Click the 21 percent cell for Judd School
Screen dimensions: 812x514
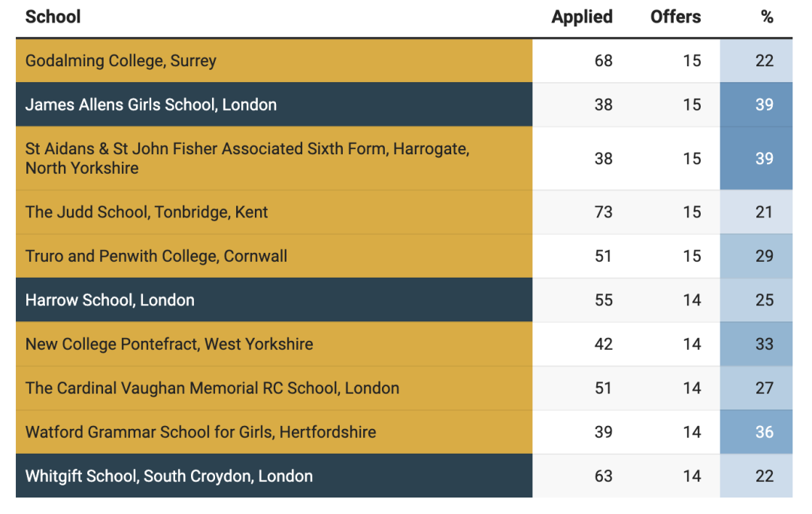pos(756,212)
